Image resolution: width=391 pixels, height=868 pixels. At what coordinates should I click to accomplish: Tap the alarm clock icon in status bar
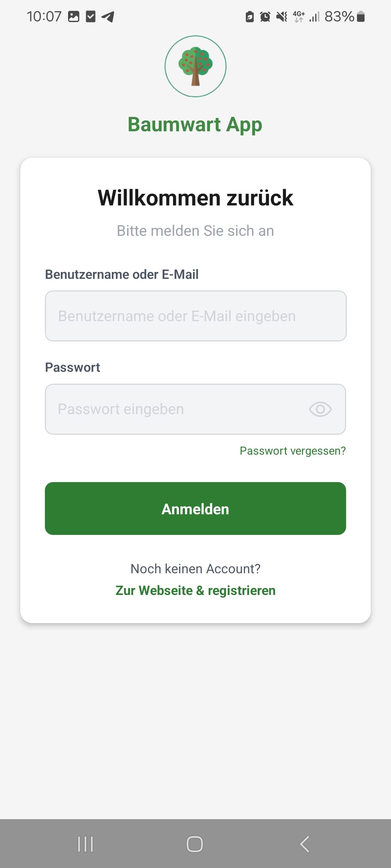265,17
